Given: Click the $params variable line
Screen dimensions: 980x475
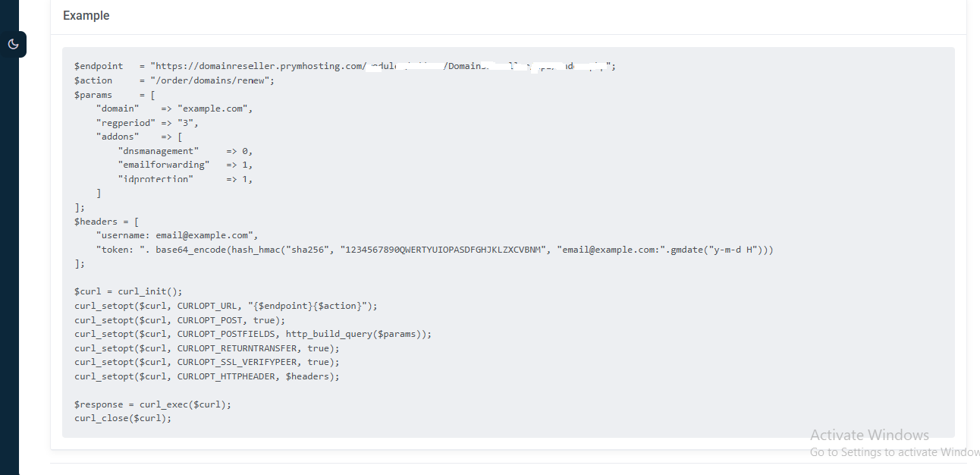Looking at the screenshot, I should point(114,95).
